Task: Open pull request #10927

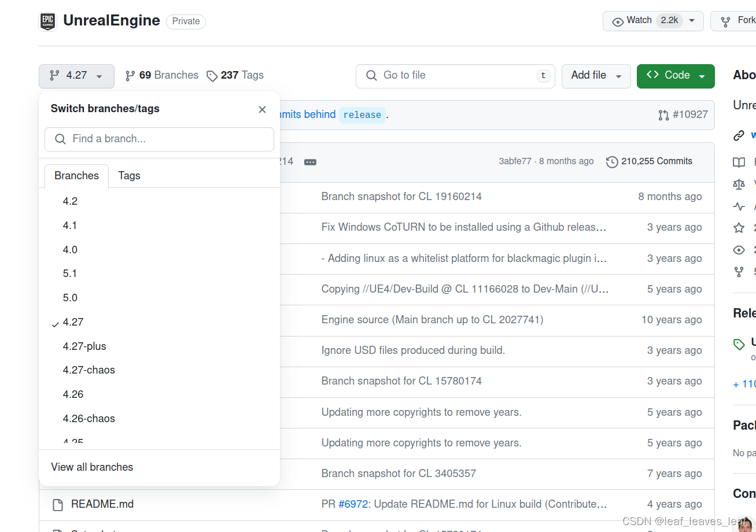Action: tap(690, 114)
